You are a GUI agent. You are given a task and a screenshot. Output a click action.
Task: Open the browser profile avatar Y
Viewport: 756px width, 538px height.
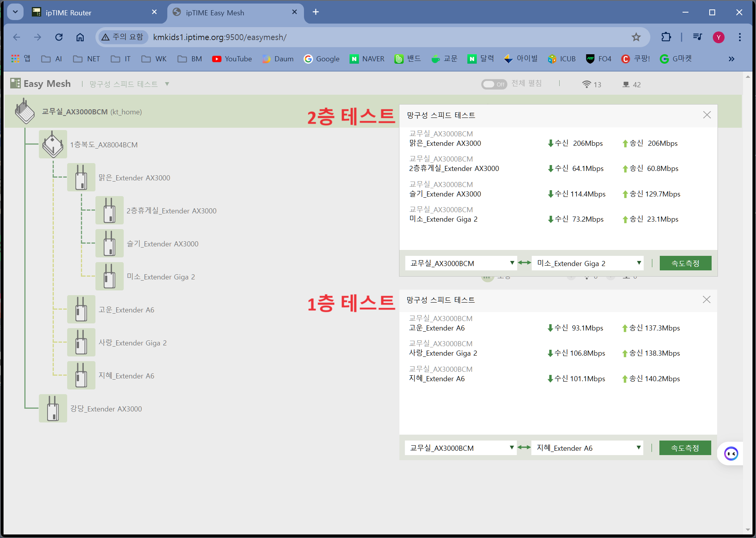719,37
